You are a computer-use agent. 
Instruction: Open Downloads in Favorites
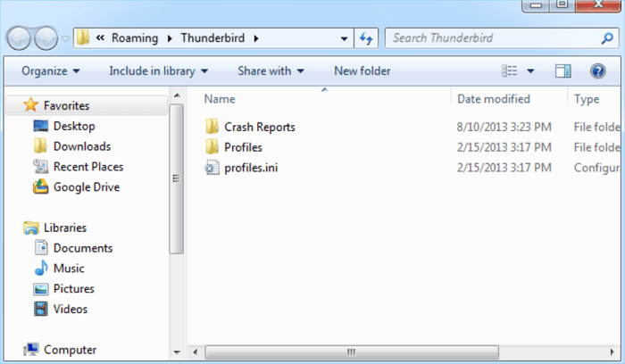[x=82, y=146]
